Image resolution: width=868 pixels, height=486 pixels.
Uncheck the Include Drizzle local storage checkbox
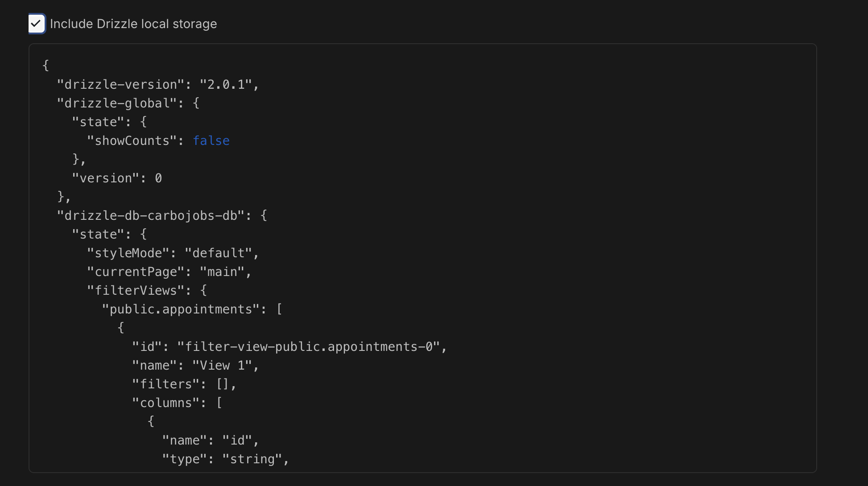tap(36, 24)
